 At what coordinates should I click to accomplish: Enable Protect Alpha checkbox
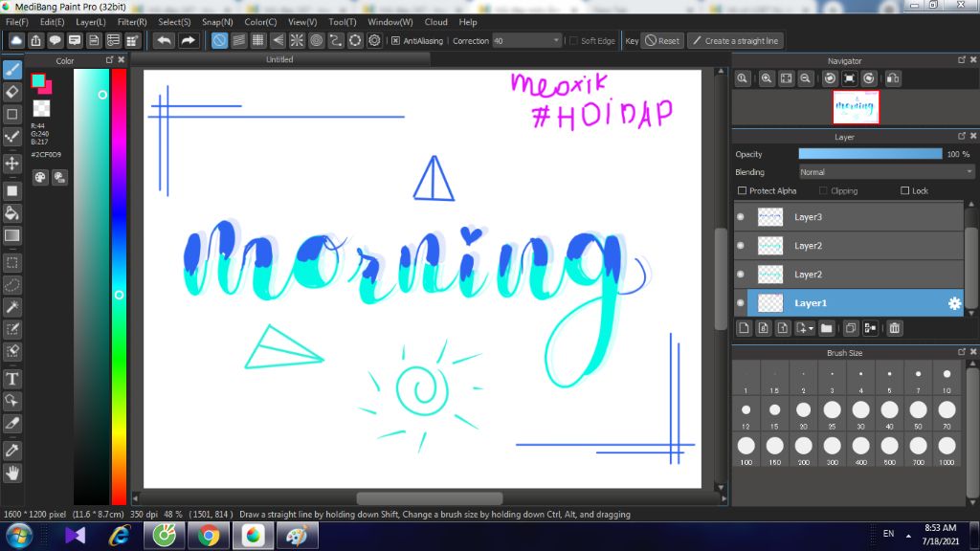[742, 190]
